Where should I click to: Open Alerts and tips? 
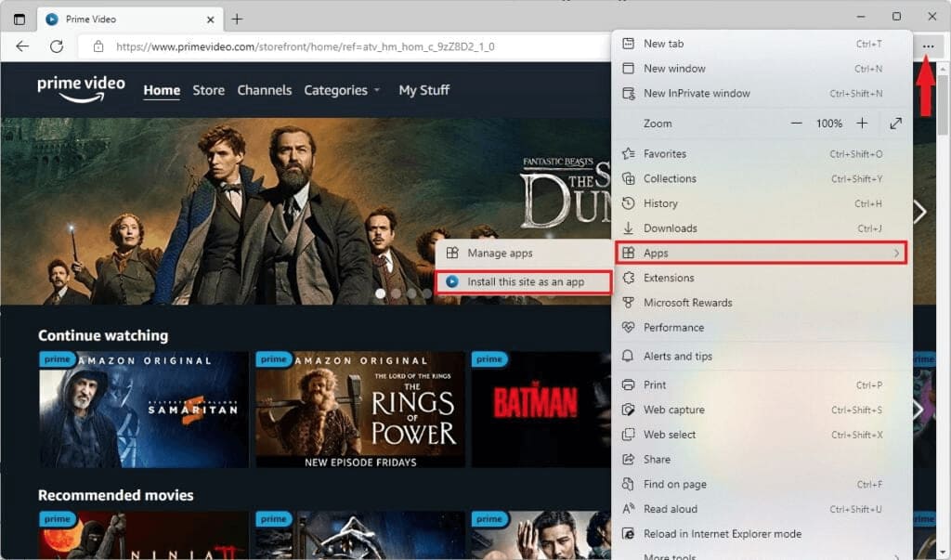coord(762,356)
